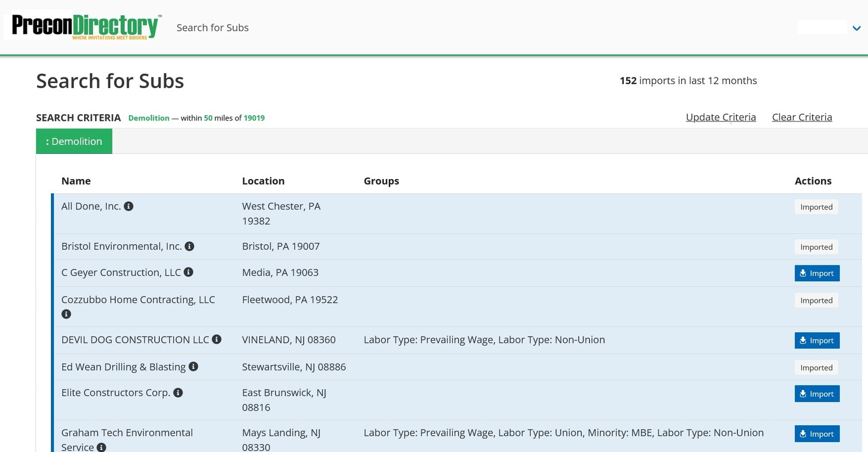
Task: Open info icon for Graham Tech Environmental Service
Action: pos(101,447)
